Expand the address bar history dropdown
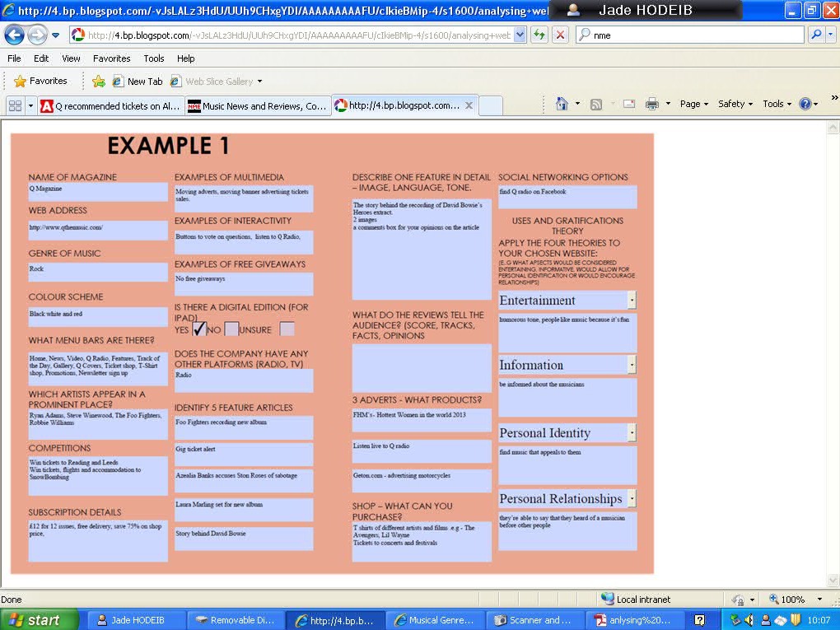The width and height of the screenshot is (840, 630). click(x=520, y=35)
